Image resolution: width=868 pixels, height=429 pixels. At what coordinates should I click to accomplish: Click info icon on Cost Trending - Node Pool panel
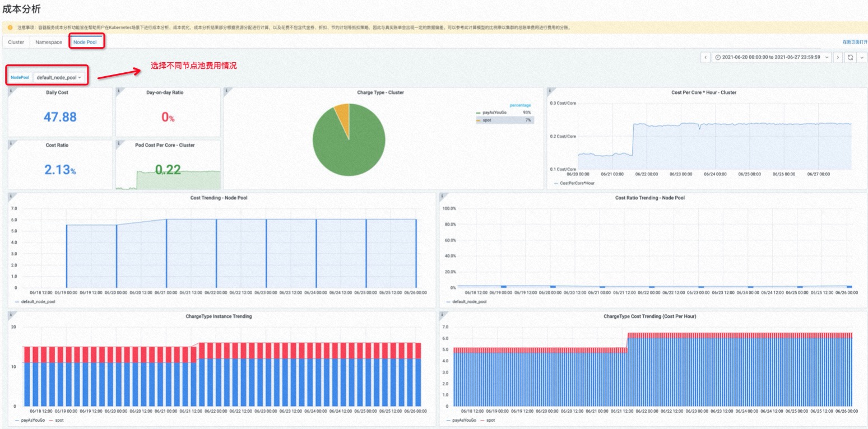tap(11, 196)
